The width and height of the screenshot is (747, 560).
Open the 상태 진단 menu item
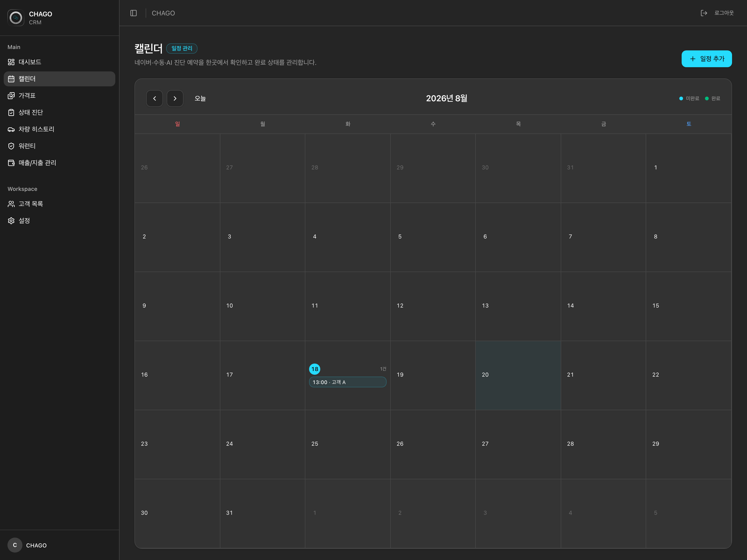pyautogui.click(x=60, y=112)
